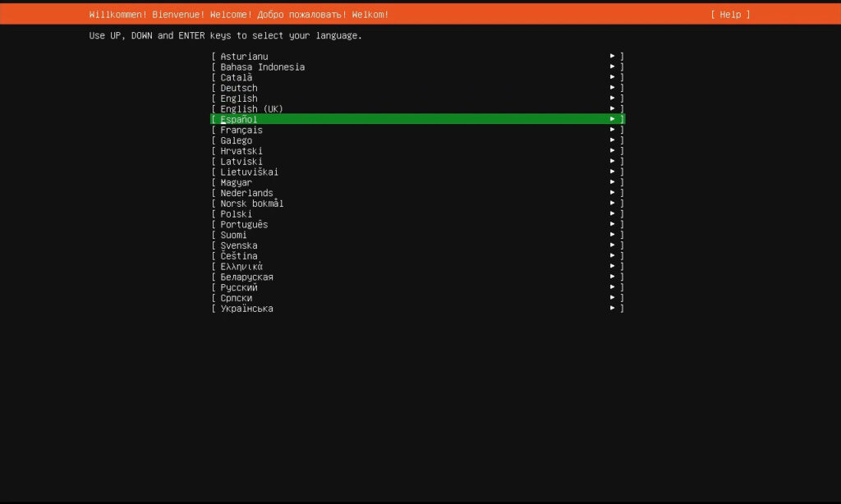Open the Help menu in header

(x=730, y=15)
